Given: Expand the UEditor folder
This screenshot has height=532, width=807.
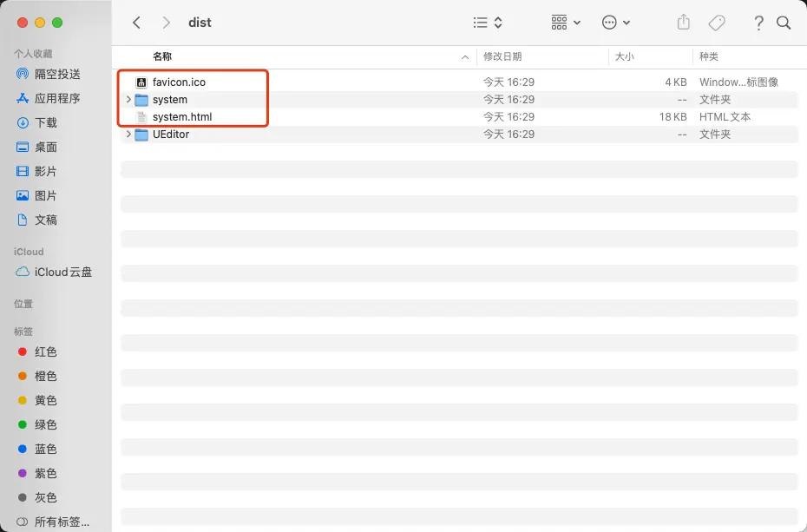Looking at the screenshot, I should [x=128, y=134].
